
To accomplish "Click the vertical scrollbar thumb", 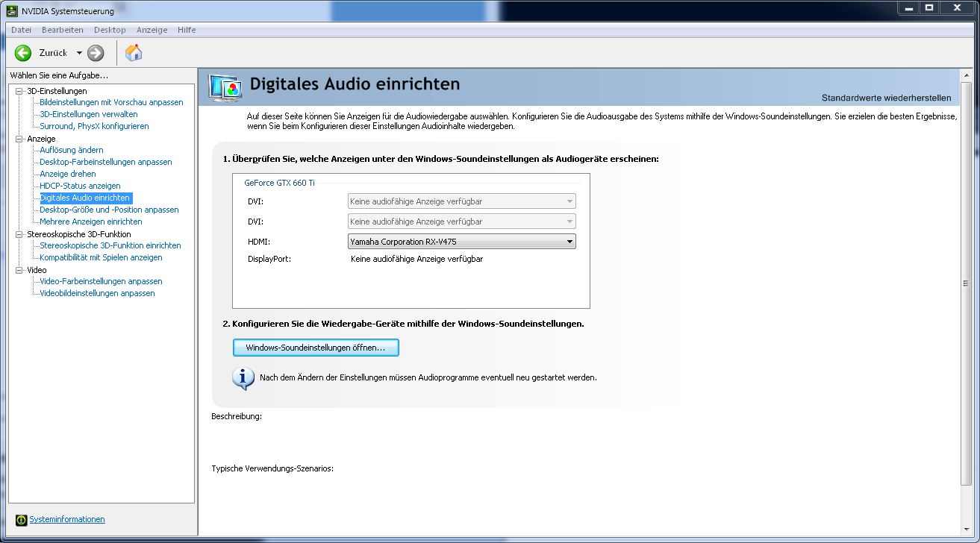I will click(967, 282).
